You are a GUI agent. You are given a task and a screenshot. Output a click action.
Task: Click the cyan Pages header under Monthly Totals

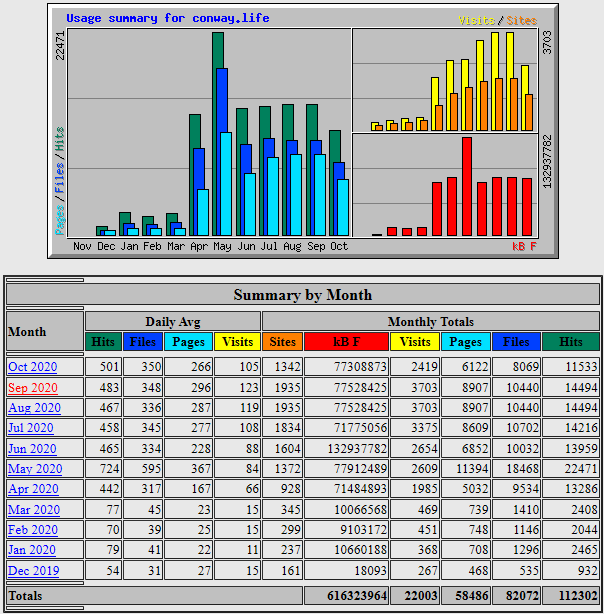pyautogui.click(x=465, y=341)
